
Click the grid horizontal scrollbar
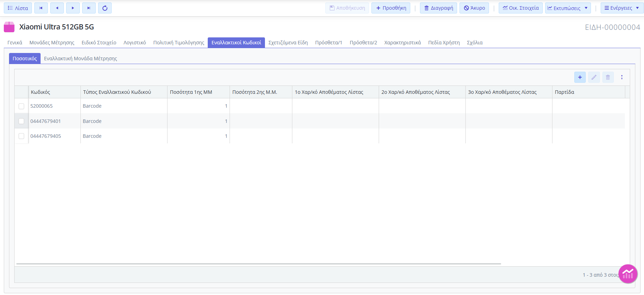coord(259,264)
